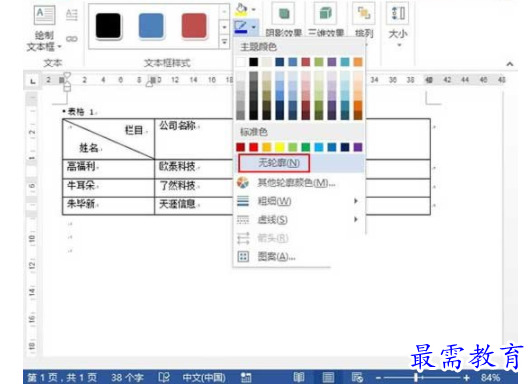Expand shape fill dropdown arrow
532x388 pixels.
point(254,9)
